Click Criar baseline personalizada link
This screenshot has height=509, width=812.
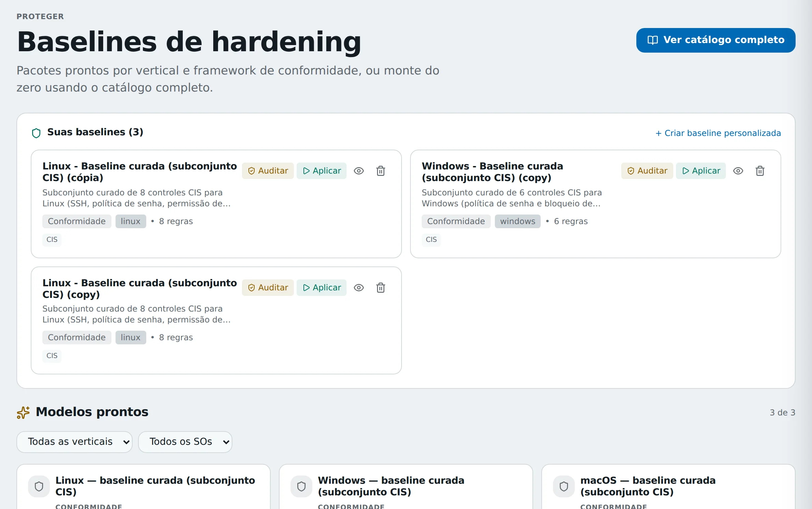[718, 133]
